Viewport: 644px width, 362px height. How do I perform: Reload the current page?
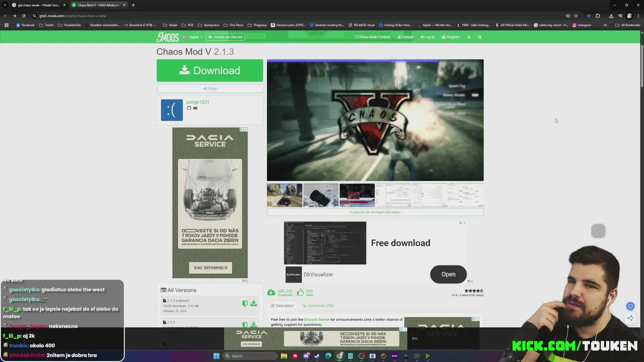(x=23, y=16)
